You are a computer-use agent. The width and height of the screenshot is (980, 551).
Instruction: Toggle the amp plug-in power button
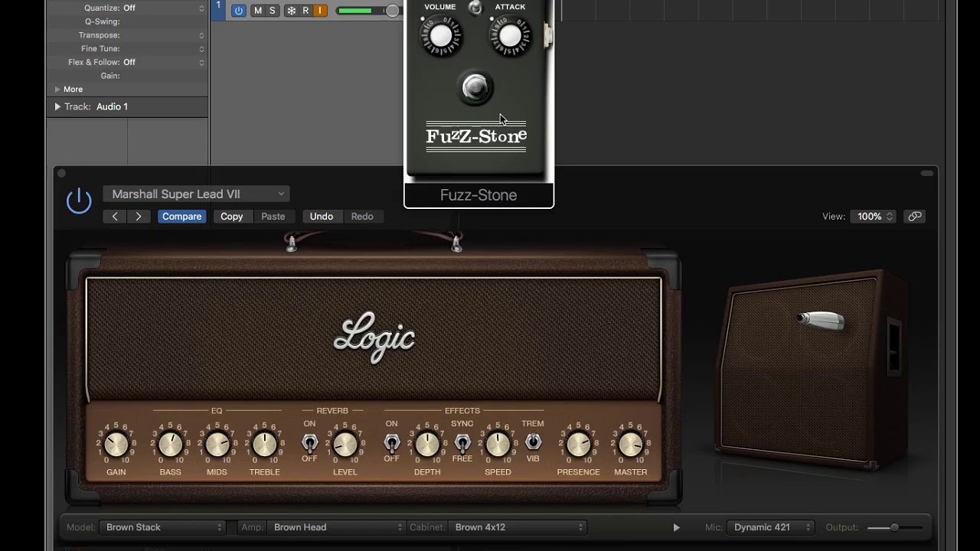coord(79,201)
